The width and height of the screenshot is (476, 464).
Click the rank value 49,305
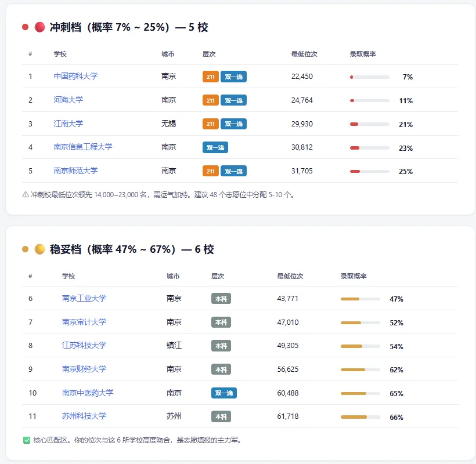pos(288,346)
